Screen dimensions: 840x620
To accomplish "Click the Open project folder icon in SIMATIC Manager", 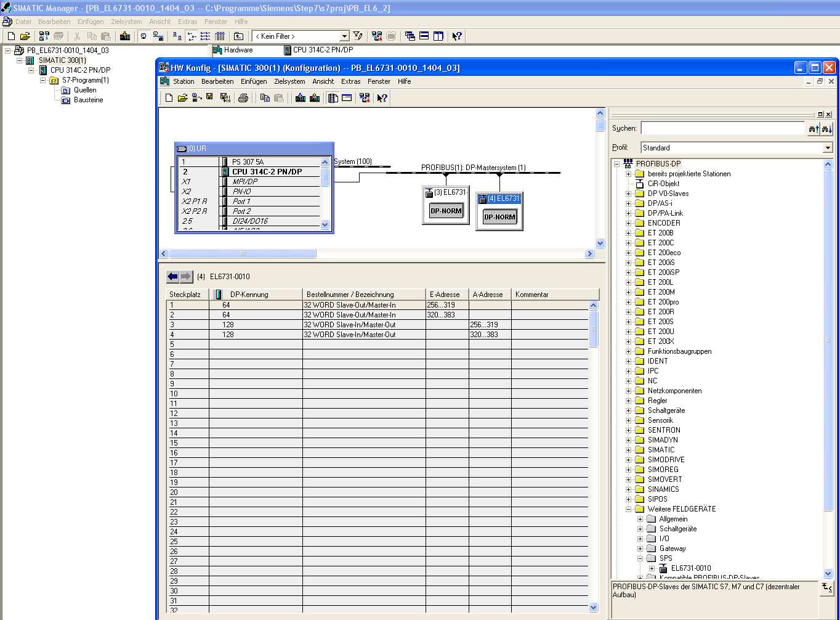I will [25, 36].
